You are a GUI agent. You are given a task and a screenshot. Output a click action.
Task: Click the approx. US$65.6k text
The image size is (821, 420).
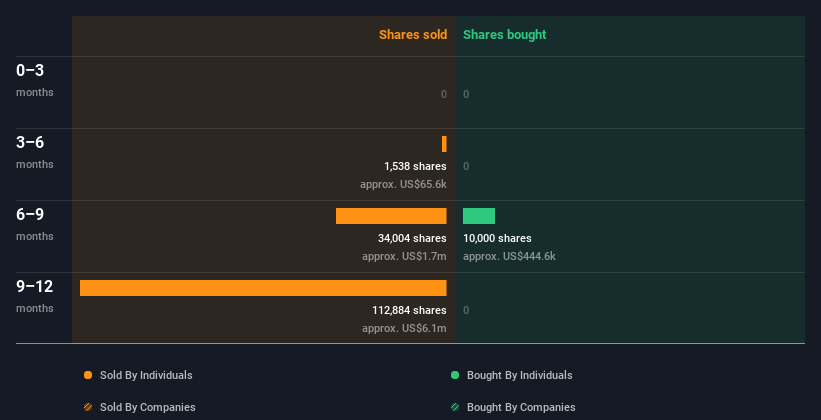pos(403,184)
